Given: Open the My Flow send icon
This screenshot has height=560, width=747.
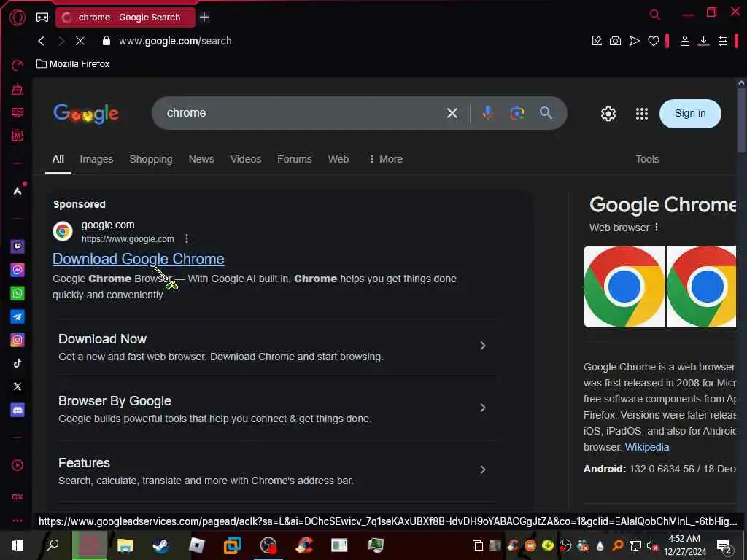Looking at the screenshot, I should 634,41.
